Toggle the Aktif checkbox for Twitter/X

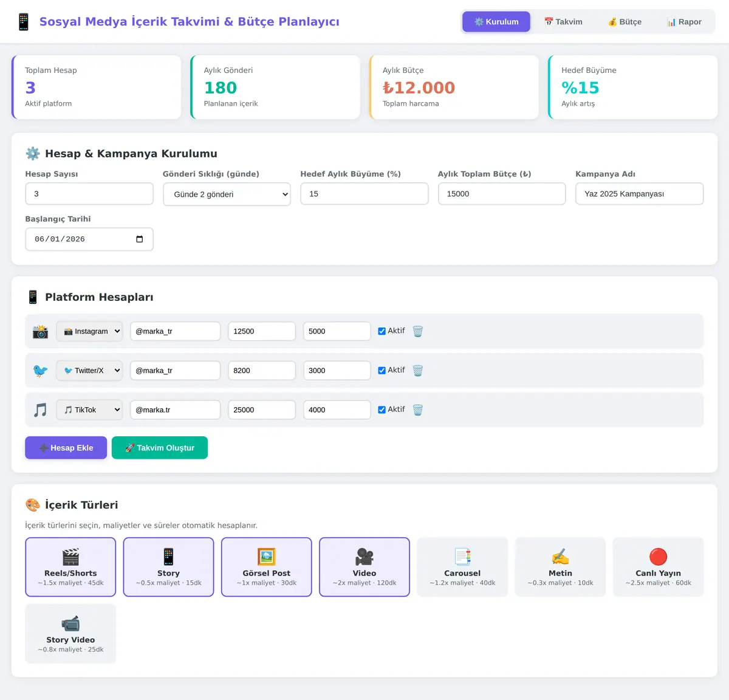tap(382, 371)
